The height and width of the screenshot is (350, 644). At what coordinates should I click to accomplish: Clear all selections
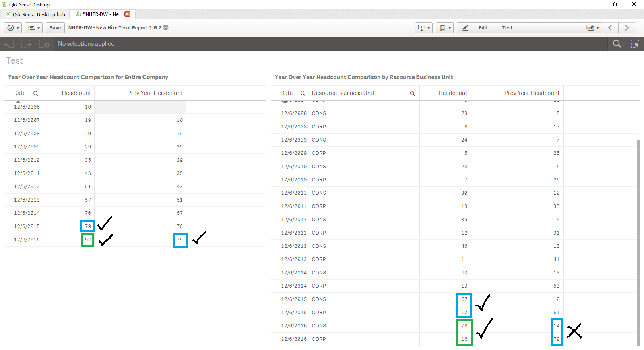44,44
